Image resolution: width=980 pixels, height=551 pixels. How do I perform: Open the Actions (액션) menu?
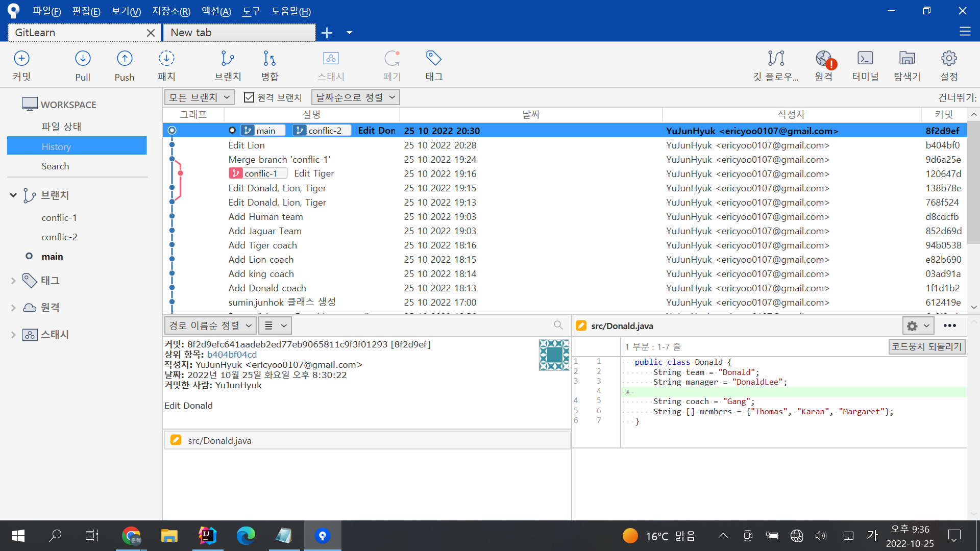click(216, 11)
